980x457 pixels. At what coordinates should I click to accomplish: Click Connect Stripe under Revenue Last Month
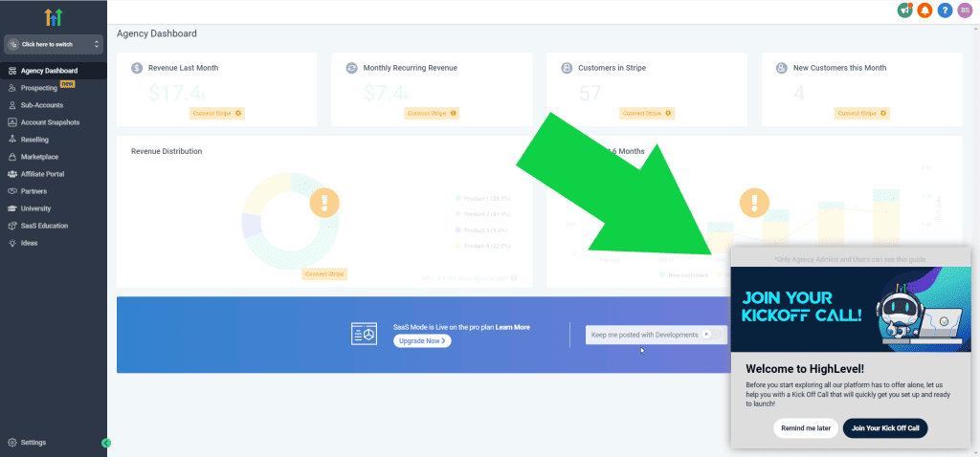click(217, 113)
